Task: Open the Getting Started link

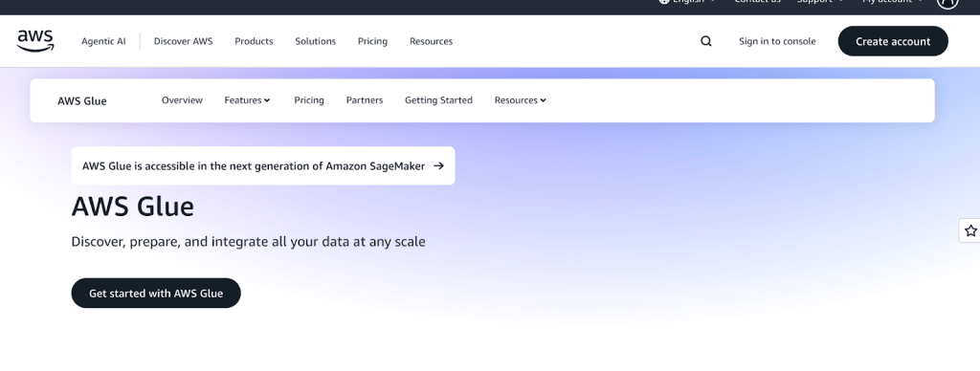Action: (438, 100)
